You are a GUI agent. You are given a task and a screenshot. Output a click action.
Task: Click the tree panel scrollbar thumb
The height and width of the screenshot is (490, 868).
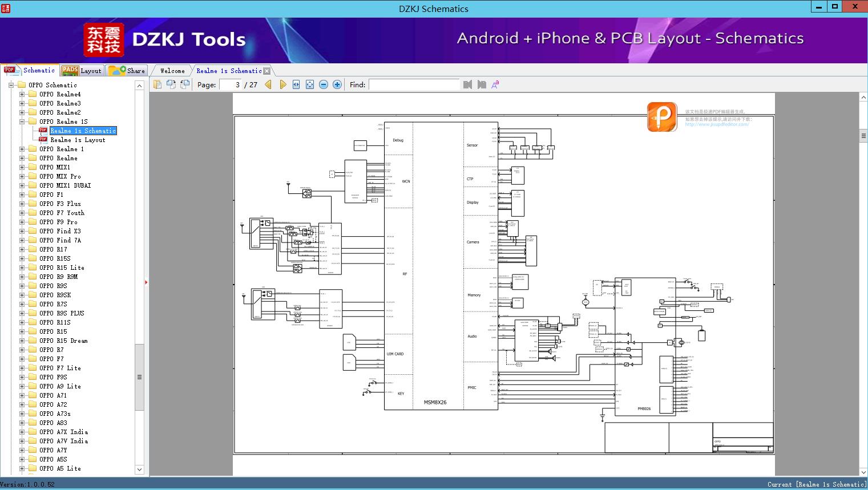point(139,377)
